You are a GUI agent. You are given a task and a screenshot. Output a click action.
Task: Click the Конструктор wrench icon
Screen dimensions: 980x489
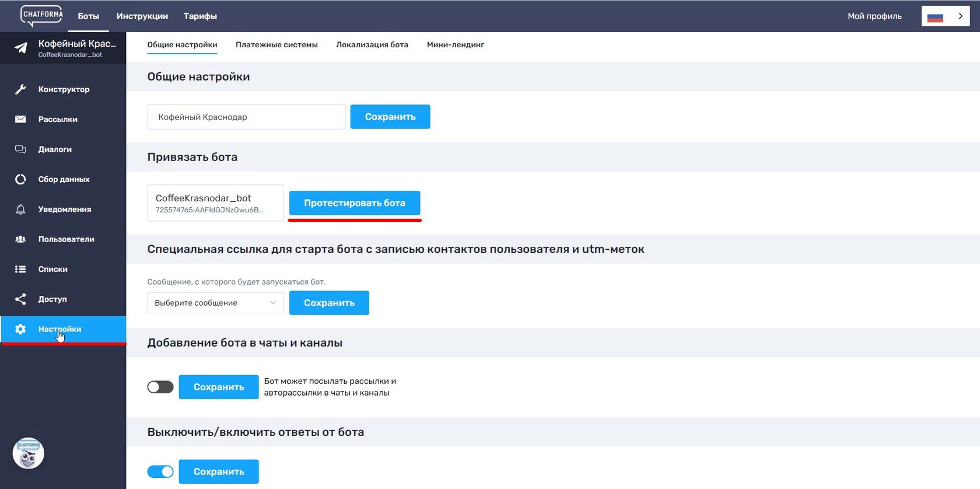(20, 89)
